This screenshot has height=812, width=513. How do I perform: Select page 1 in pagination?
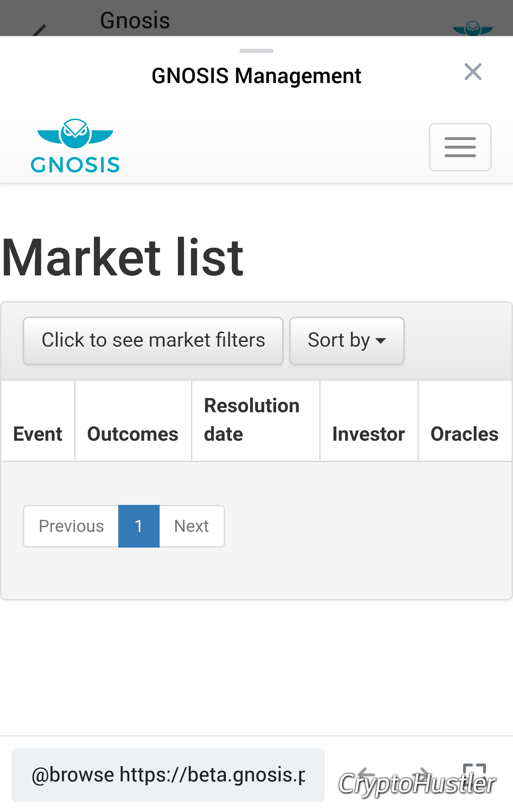pyautogui.click(x=139, y=526)
